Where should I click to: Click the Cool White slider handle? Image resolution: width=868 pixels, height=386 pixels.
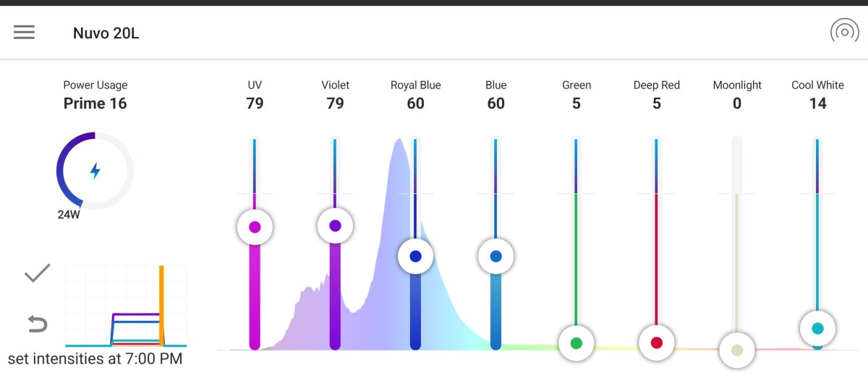(x=817, y=329)
